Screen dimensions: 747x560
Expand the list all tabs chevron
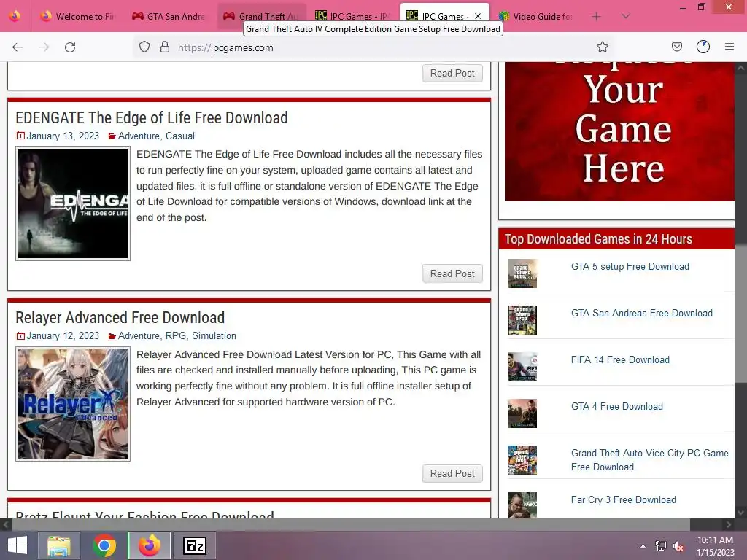(x=626, y=16)
